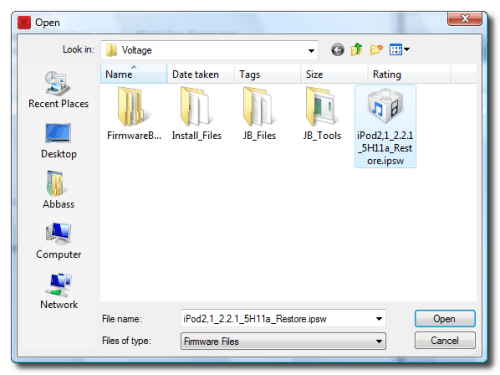
Task: Go back using the back arrow icon
Action: [x=337, y=50]
